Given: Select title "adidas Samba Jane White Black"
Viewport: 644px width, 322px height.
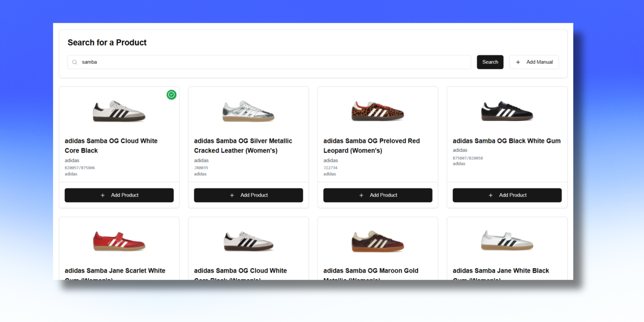Looking at the screenshot, I should 501,271.
